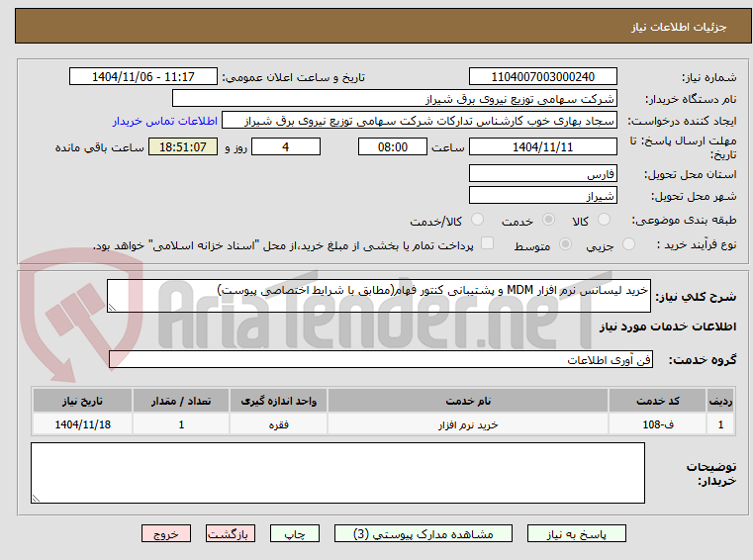This screenshot has height=560, width=753.
Task: Click the unit cell فقره
Action: click(x=278, y=424)
